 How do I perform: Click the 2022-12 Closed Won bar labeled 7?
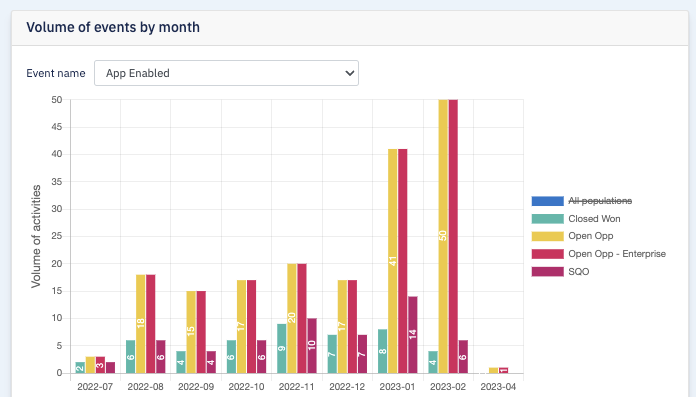pos(332,354)
